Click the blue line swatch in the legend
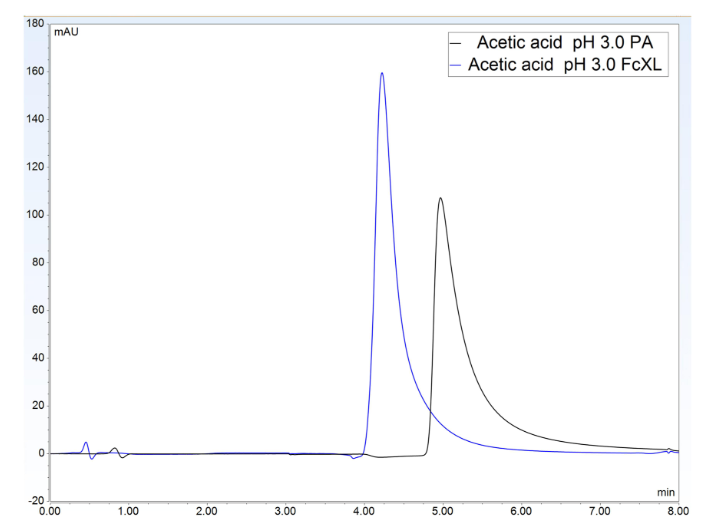 point(459,66)
